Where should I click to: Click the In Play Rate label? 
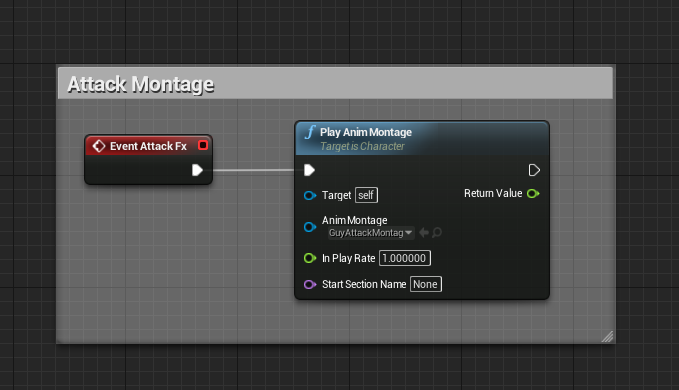point(349,258)
